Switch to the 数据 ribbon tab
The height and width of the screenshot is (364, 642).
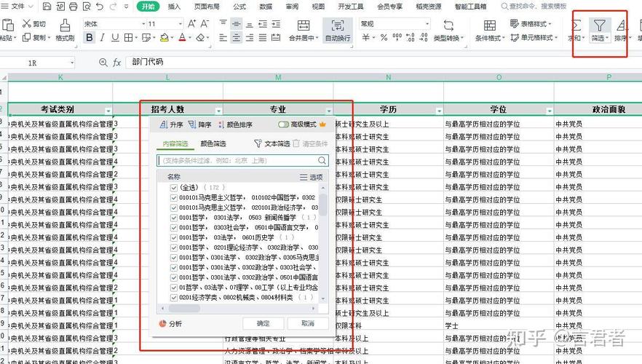click(266, 7)
